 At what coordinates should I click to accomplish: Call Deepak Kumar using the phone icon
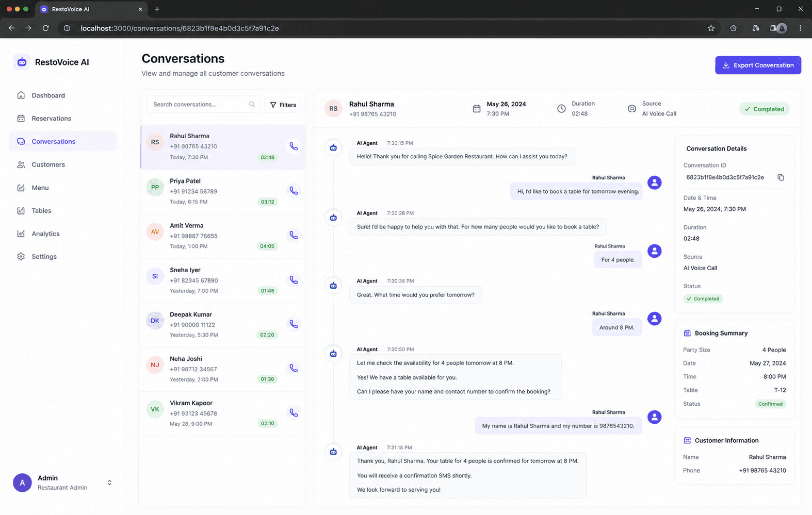294,324
